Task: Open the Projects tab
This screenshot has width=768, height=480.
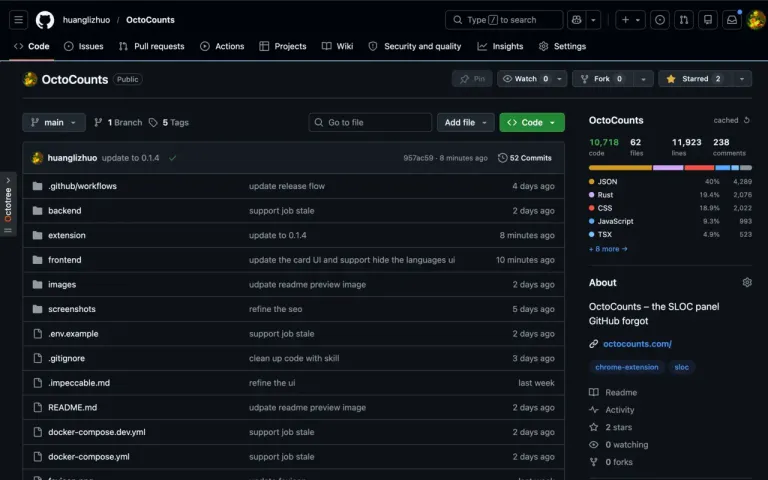Action: pyautogui.click(x=283, y=46)
